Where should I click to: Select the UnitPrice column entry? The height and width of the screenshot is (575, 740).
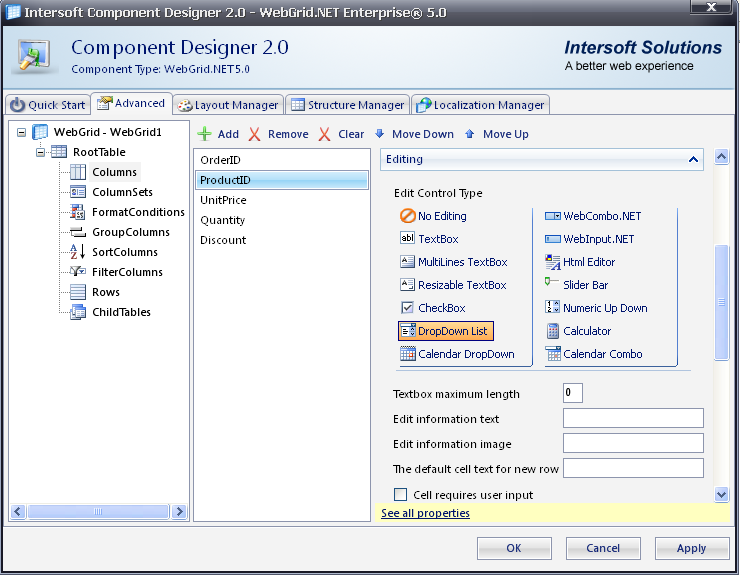coord(282,200)
